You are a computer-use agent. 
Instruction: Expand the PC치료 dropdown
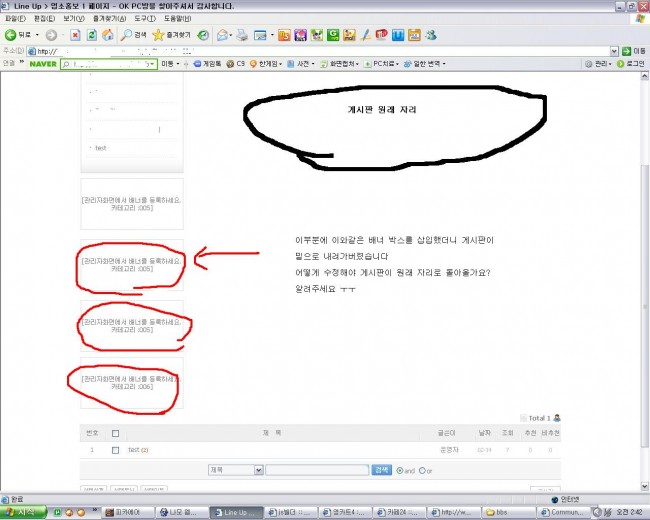[397, 64]
